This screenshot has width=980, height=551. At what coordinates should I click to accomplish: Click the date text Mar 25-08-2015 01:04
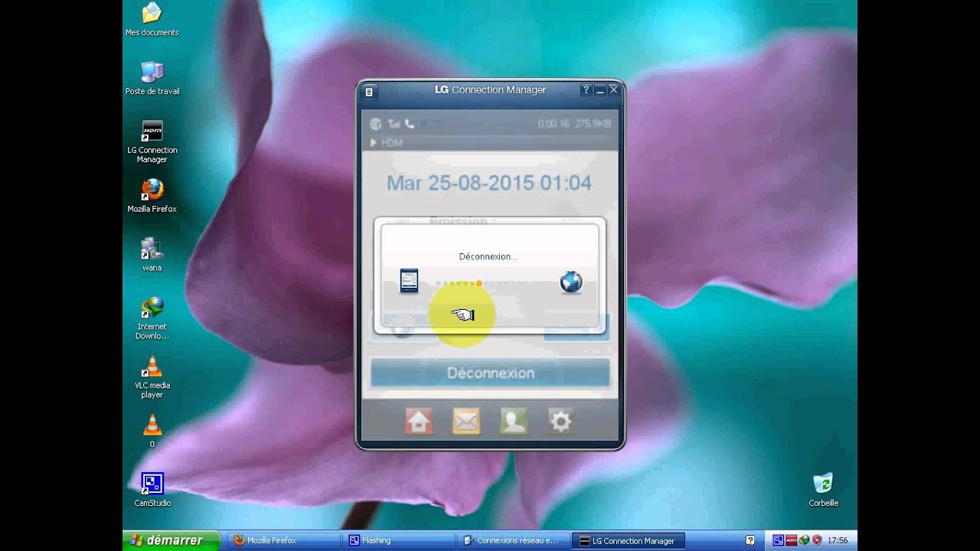(489, 183)
